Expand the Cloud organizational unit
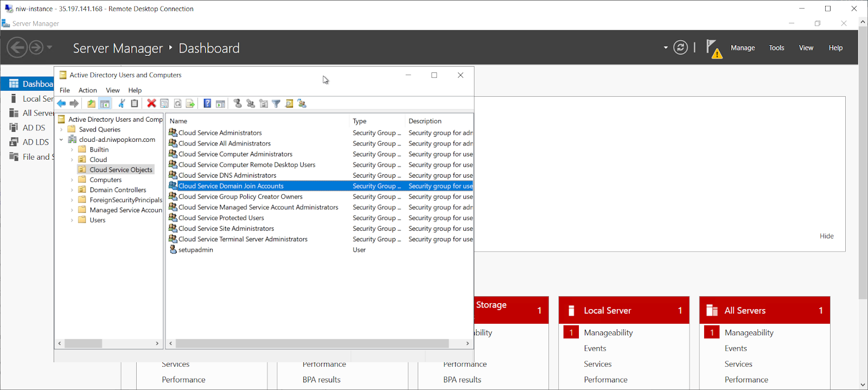The width and height of the screenshot is (868, 390). pyautogui.click(x=72, y=160)
